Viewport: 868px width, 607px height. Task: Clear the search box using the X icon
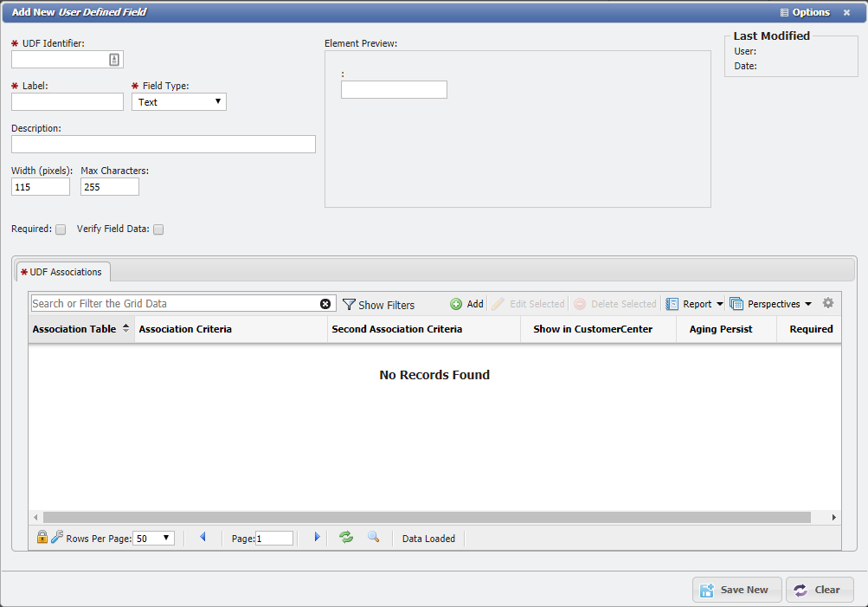click(x=325, y=303)
